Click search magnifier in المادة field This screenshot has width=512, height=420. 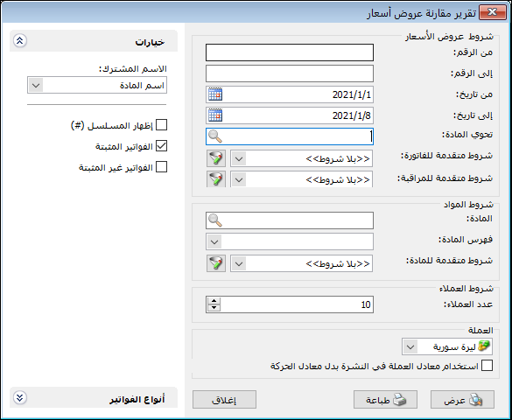[x=215, y=220]
